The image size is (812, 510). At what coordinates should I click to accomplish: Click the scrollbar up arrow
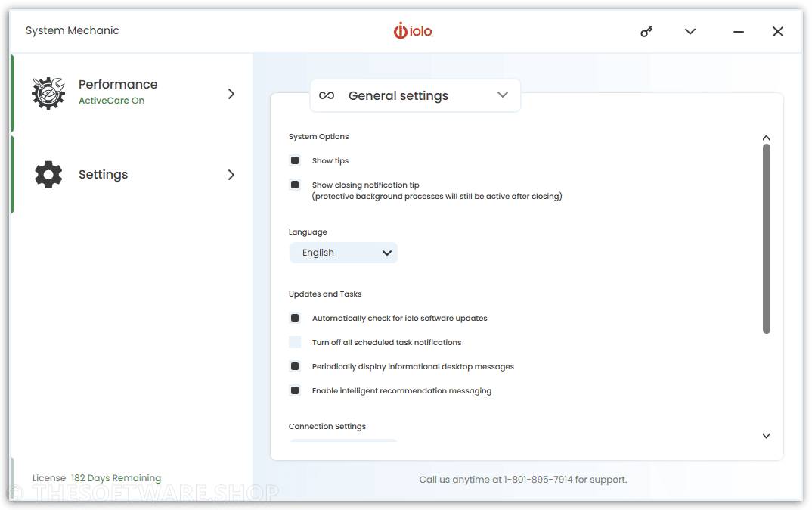click(x=766, y=138)
